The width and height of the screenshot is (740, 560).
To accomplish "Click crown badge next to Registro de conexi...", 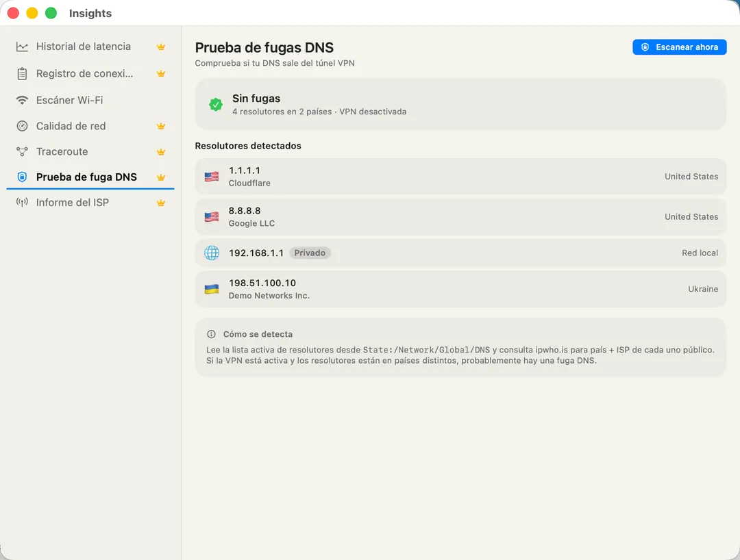I will [161, 73].
